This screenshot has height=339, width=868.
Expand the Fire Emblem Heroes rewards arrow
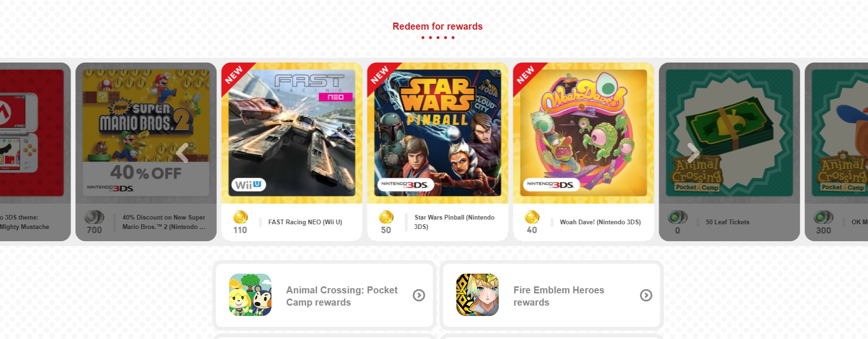click(646, 295)
